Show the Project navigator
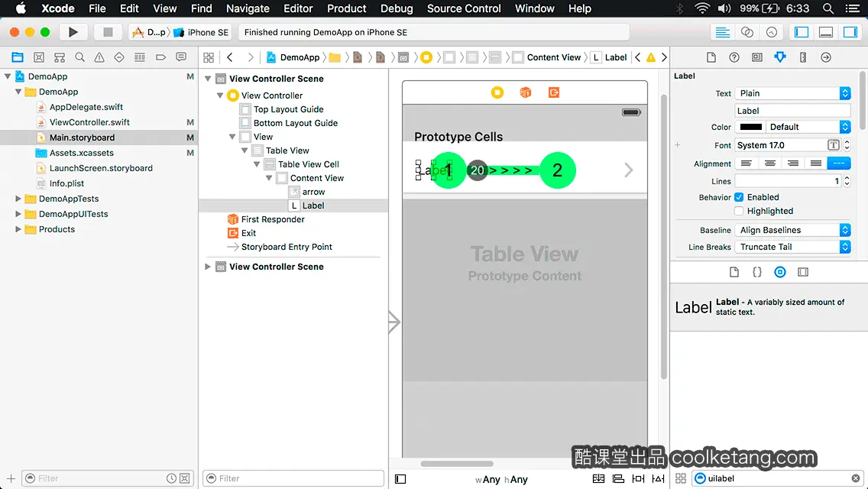This screenshot has height=489, width=868. [18, 57]
